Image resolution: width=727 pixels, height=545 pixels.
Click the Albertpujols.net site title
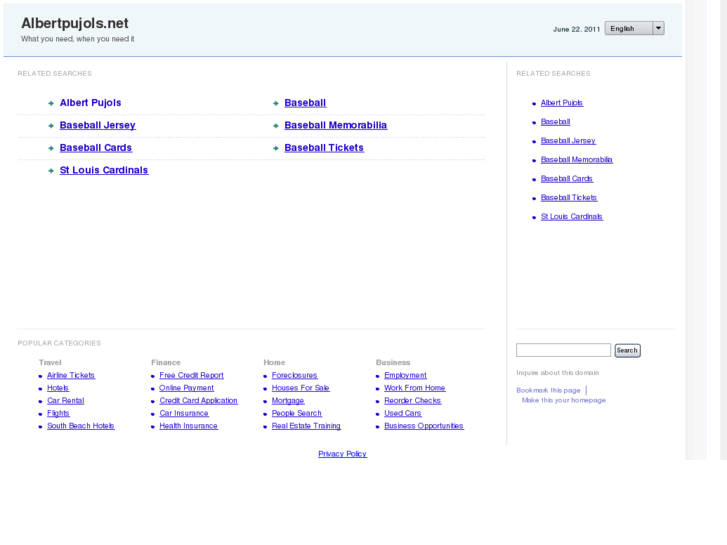pyautogui.click(x=75, y=23)
